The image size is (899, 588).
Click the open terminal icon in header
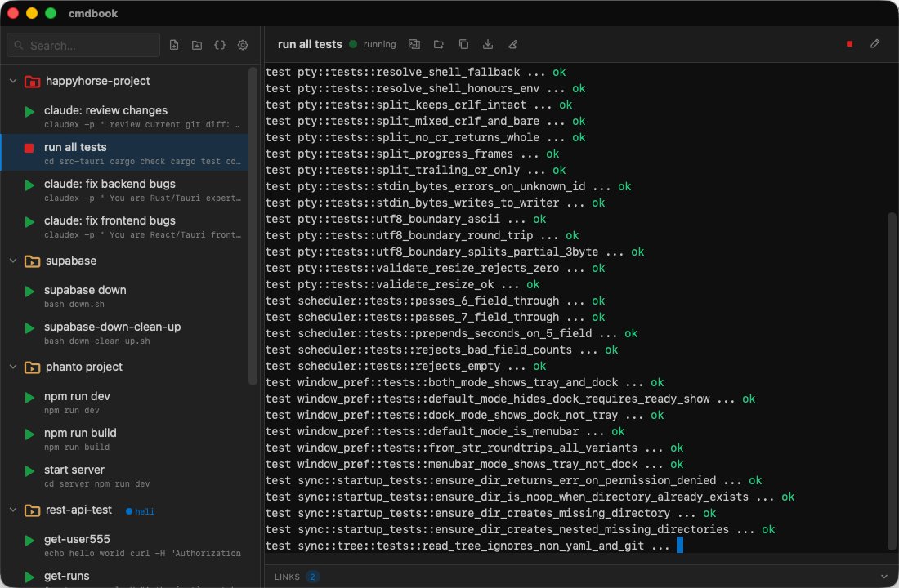tap(414, 44)
